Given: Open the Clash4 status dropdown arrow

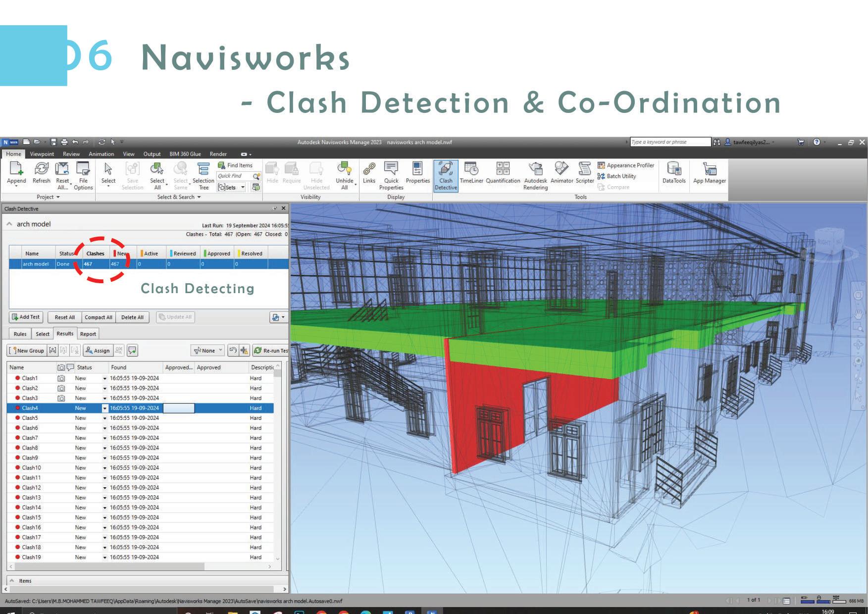Looking at the screenshot, I should [x=104, y=408].
